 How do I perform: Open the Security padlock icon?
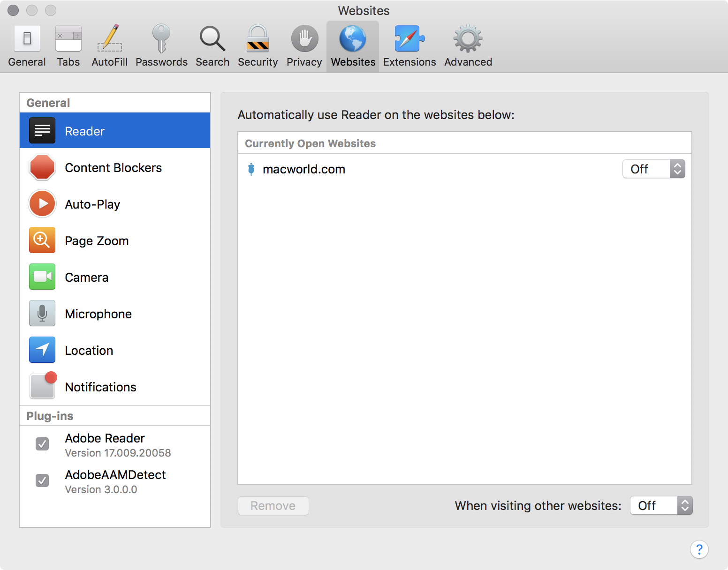(x=258, y=38)
